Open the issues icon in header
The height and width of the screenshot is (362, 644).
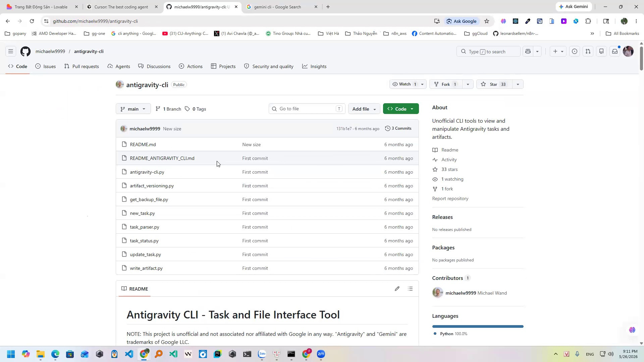click(x=575, y=52)
